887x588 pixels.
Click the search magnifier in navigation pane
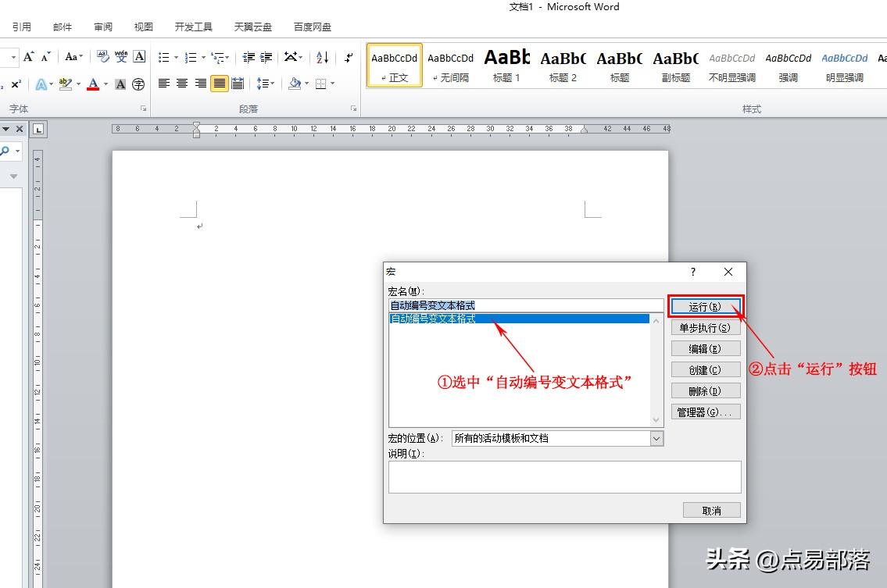[5, 151]
